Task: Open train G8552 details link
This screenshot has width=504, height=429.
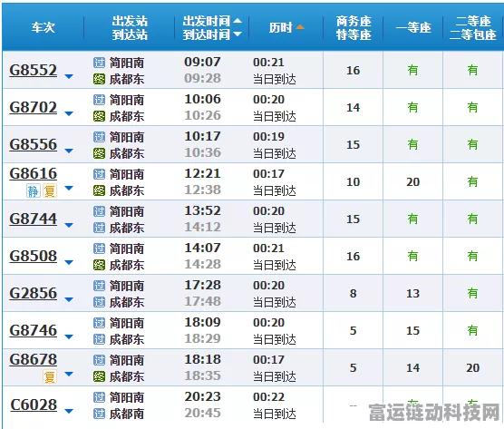Action: coord(34,70)
